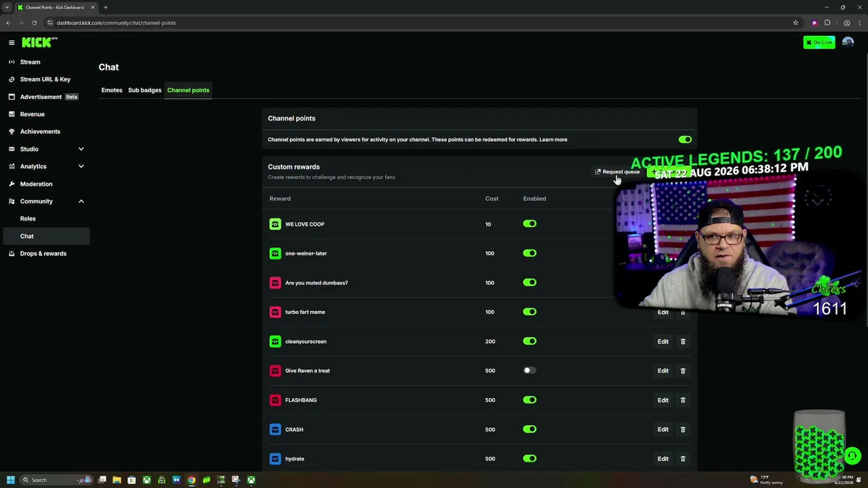Click the turbo fart meme reward icon
868x488 pixels.
click(x=275, y=312)
